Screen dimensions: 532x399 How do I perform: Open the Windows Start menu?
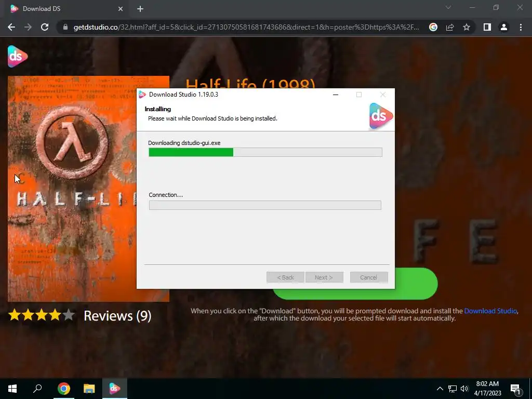point(12,389)
